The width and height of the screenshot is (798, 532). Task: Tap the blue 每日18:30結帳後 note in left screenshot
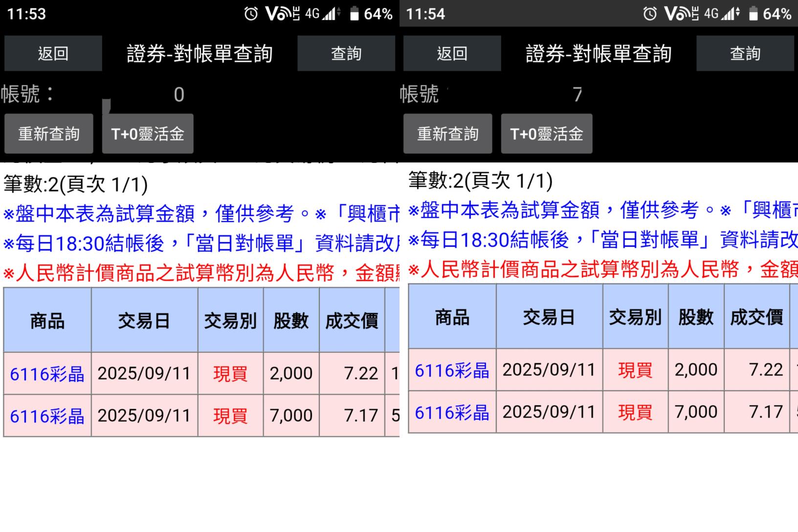(201, 243)
